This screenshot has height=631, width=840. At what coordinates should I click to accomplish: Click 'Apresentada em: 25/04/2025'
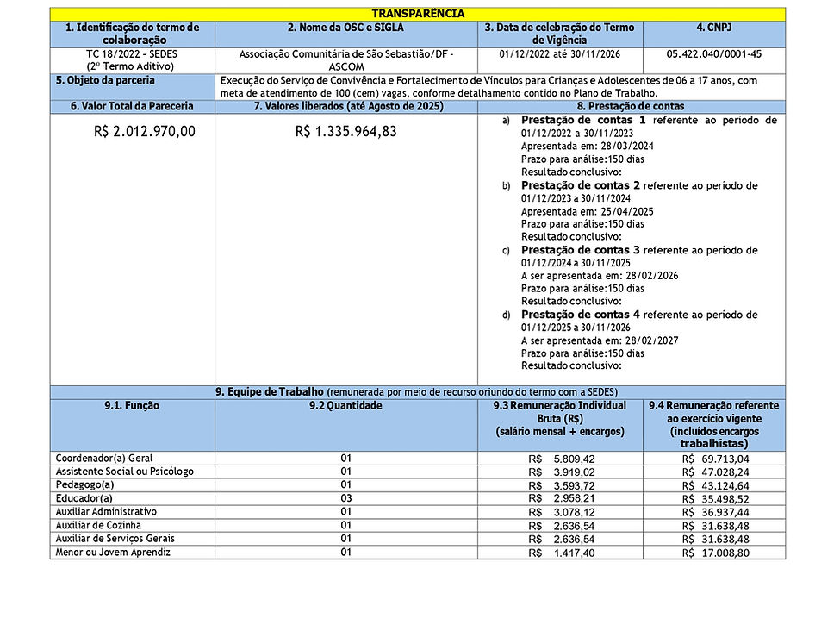[588, 211]
